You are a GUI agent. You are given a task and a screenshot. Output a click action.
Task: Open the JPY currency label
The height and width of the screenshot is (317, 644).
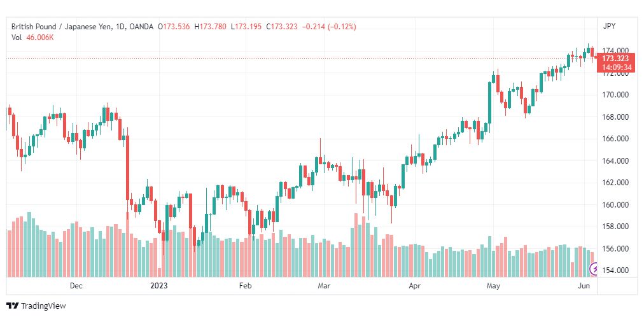point(609,26)
